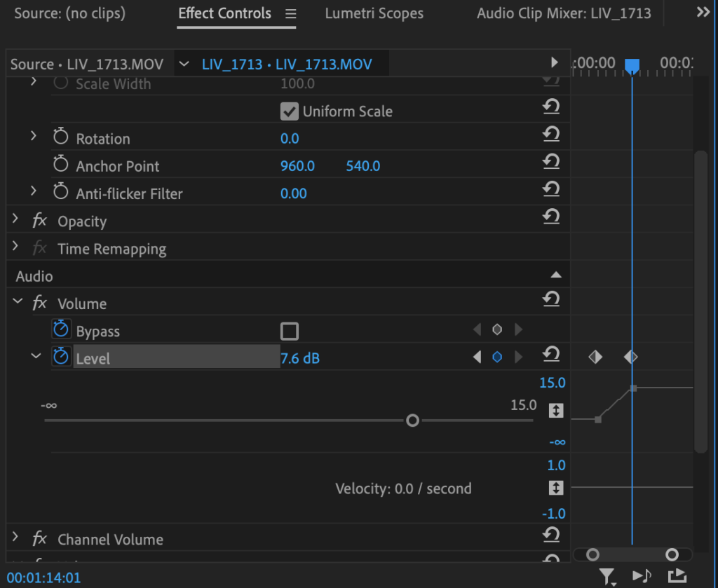
Task: Toggle the Bypass animation stopwatch
Action: pos(61,329)
